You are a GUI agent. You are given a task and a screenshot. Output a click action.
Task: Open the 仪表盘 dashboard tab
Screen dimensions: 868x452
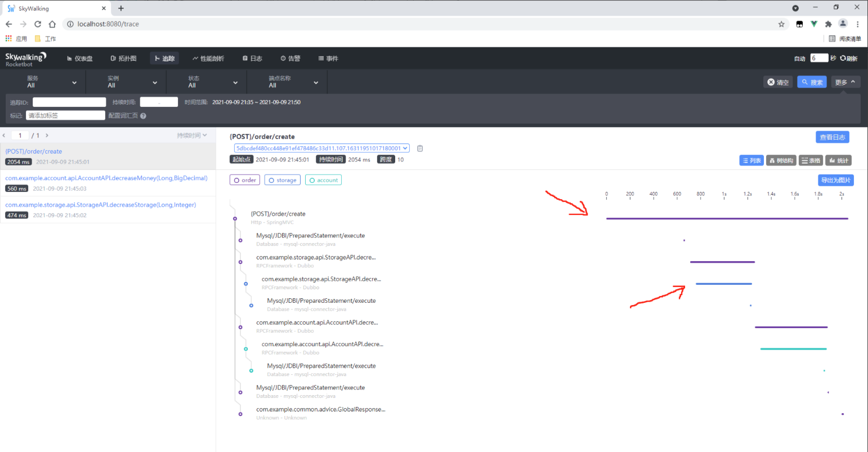(x=79, y=59)
